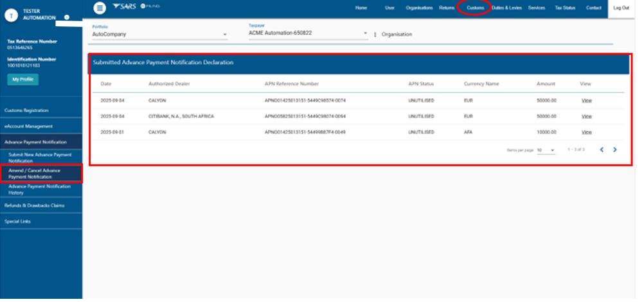The width and height of the screenshot is (644, 302).
Task: Click the vertical dots icon before Organisation
Action: click(x=375, y=34)
